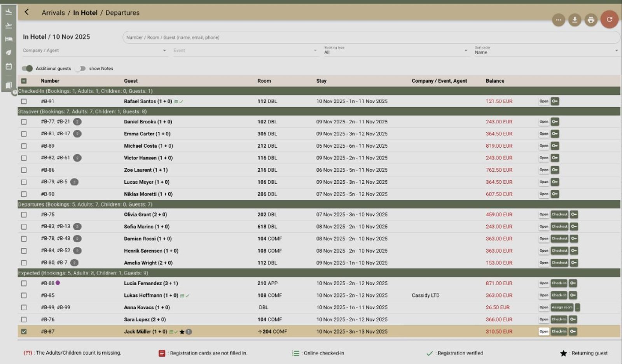Open the bed icon in sidebar
Screen dimensions: 622x364
pos(9,39)
